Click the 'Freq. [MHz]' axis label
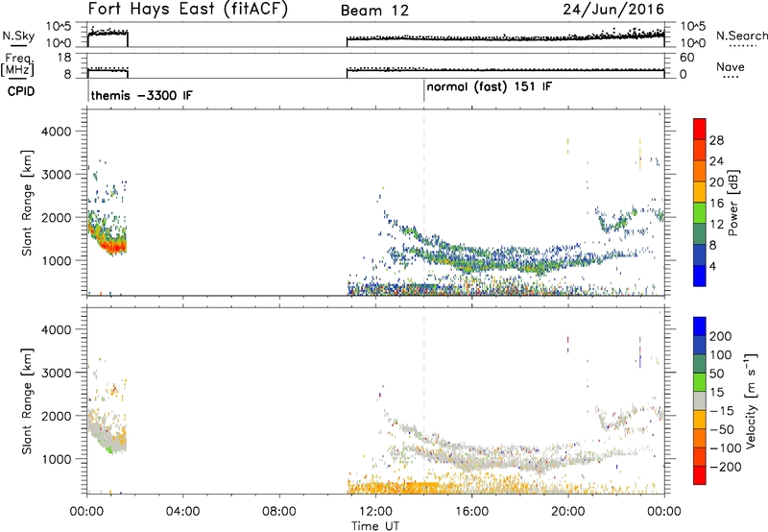 [x=18, y=64]
